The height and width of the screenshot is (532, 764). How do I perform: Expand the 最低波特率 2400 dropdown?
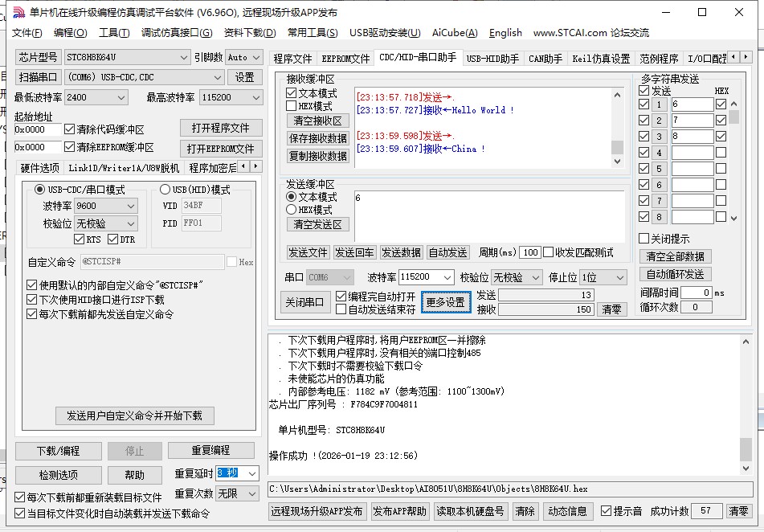122,96
